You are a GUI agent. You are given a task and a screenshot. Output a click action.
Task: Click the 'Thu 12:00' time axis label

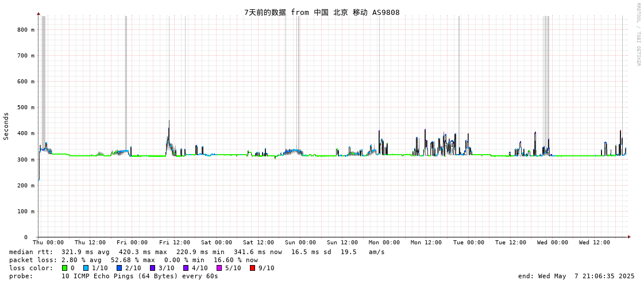tap(90, 243)
